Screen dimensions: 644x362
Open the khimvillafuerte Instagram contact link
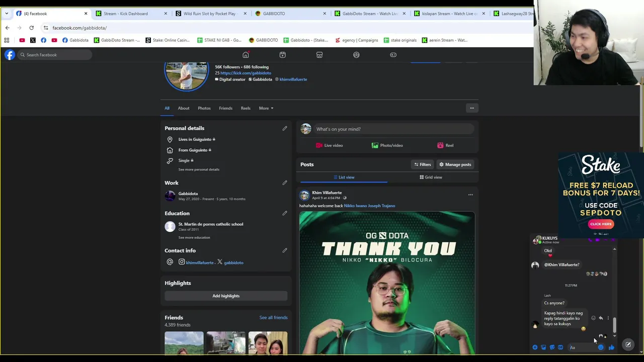(199, 262)
